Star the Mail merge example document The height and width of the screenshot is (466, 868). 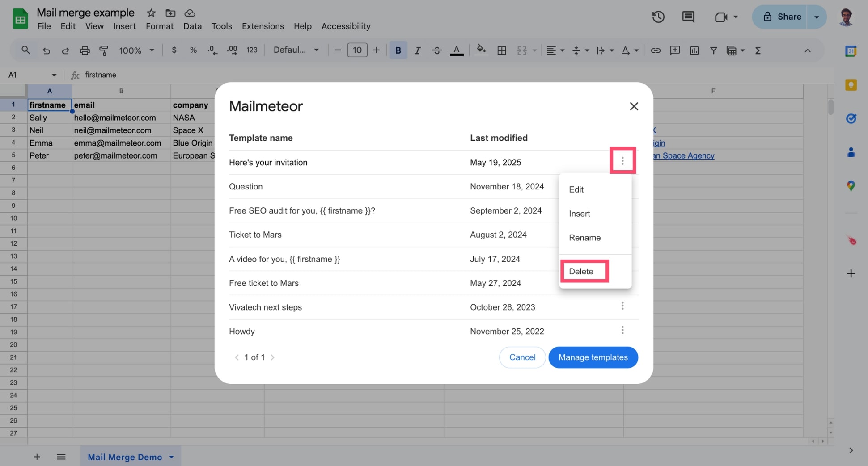click(x=151, y=13)
